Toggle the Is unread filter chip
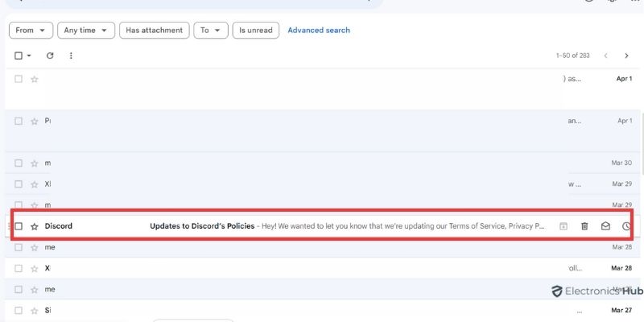 point(256,31)
